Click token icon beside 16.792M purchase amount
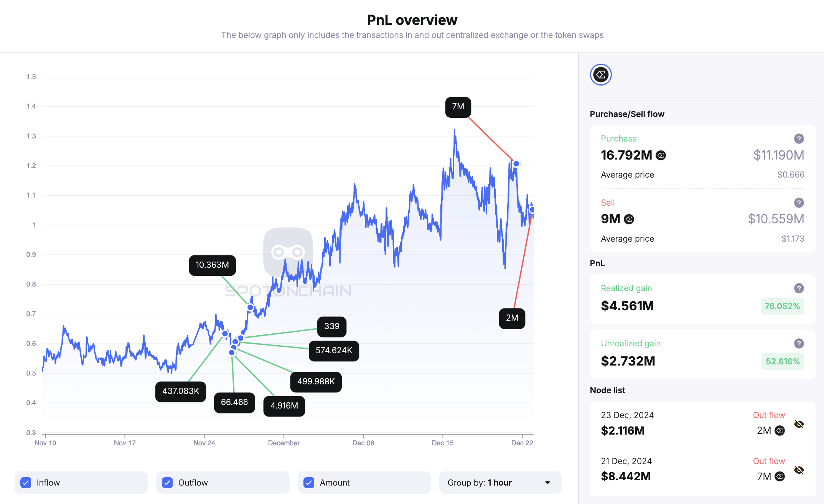This screenshot has height=504, width=824. (661, 155)
